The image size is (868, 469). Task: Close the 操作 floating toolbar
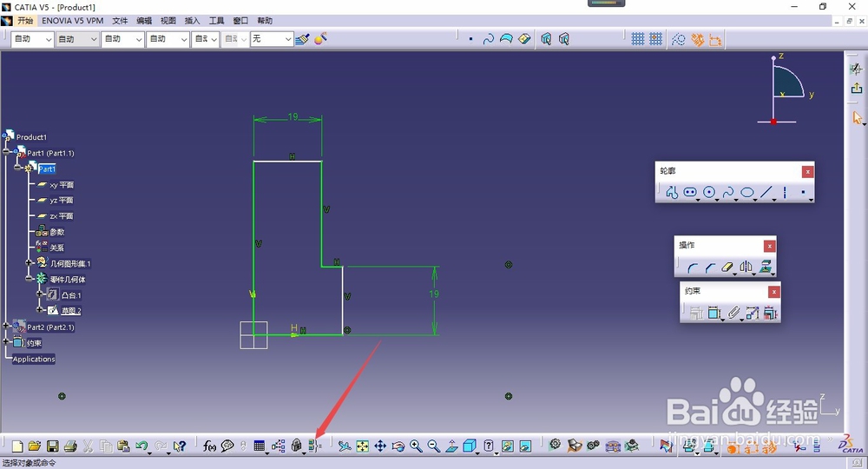769,246
